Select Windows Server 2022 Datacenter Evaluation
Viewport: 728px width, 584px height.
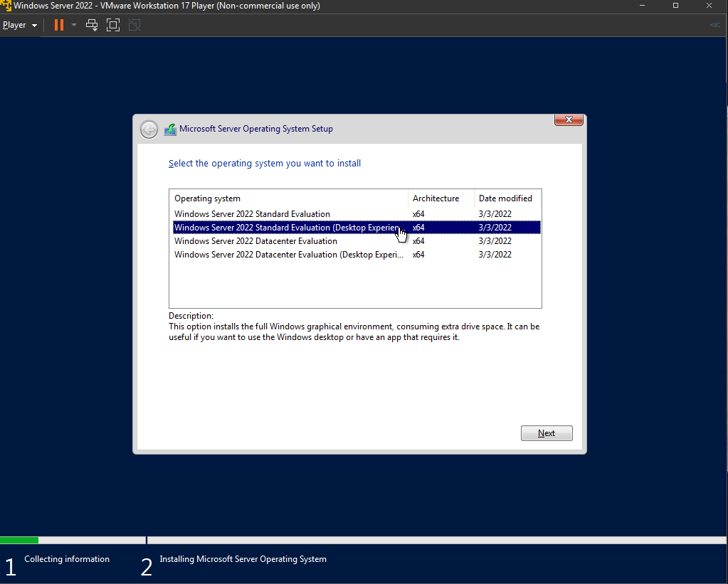pos(357,241)
